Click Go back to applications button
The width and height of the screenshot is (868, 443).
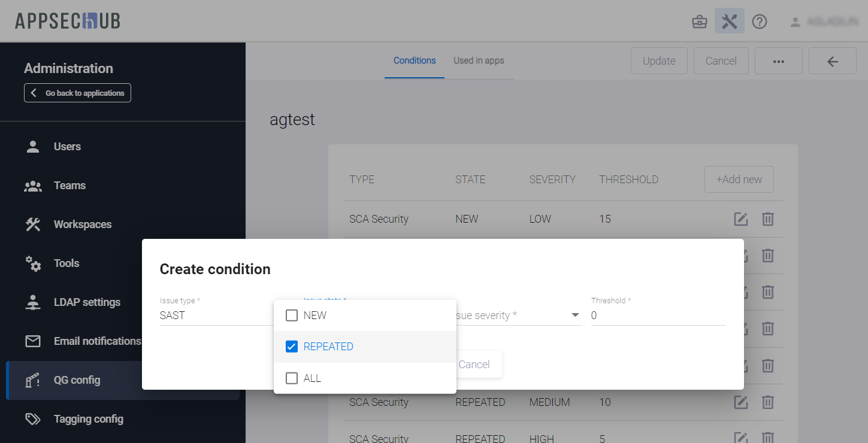[x=78, y=93]
